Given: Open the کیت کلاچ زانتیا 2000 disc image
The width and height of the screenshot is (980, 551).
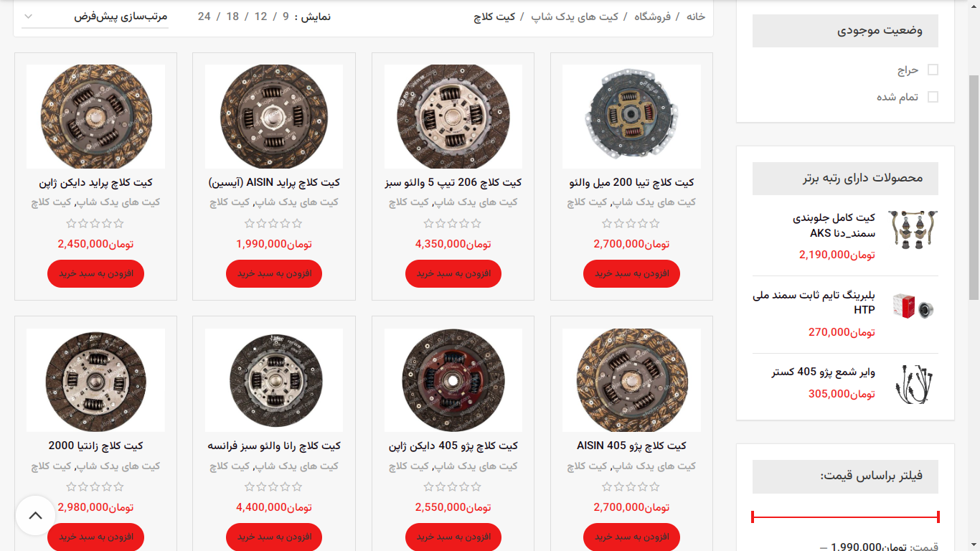Looking at the screenshot, I should click(x=95, y=380).
